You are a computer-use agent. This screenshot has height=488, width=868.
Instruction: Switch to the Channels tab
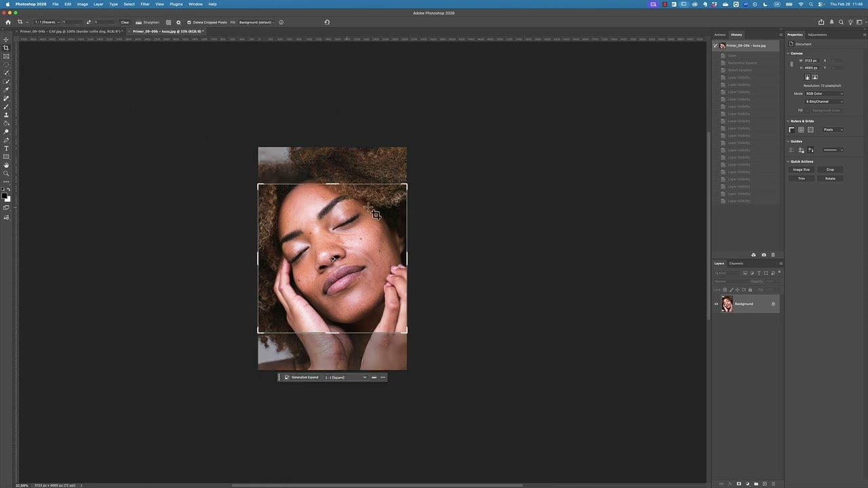pos(736,264)
